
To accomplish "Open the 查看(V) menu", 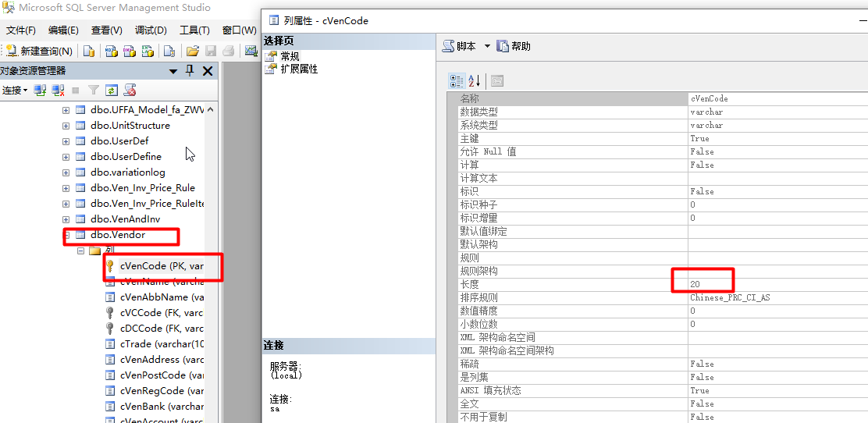I will [x=107, y=30].
